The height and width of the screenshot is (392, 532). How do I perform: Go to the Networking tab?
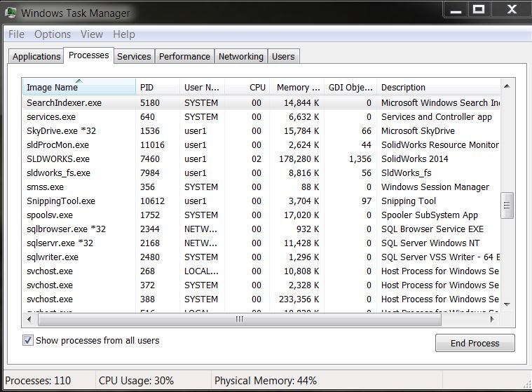tap(241, 56)
